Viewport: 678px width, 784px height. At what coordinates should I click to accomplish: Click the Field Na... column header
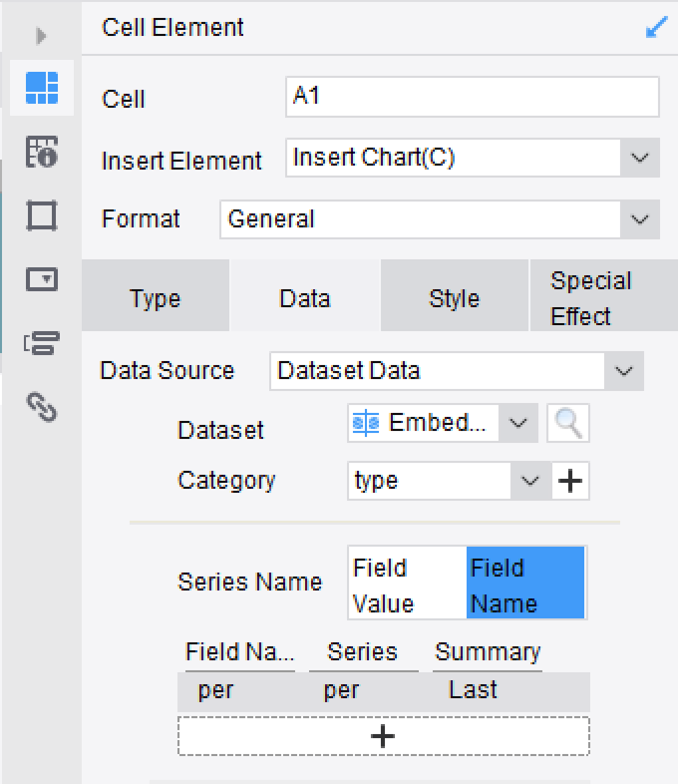click(x=240, y=652)
